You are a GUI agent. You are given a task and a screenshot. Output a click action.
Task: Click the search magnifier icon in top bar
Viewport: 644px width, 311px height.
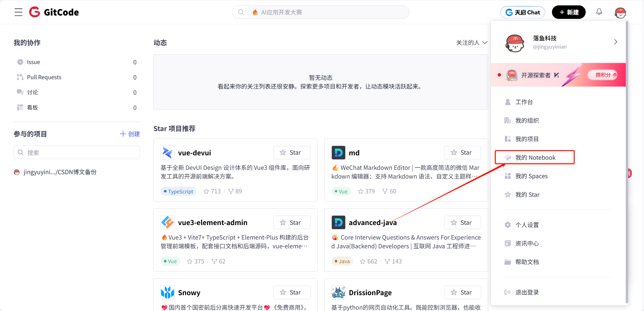[241, 12]
